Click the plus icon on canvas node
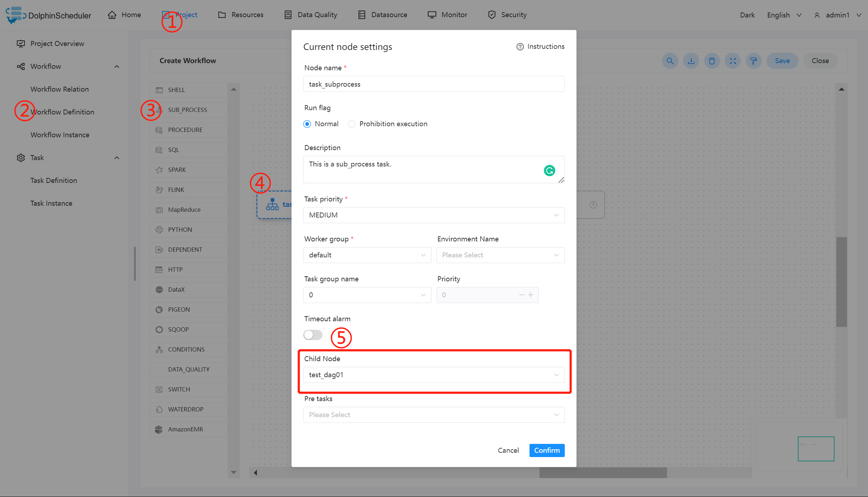Image resolution: width=868 pixels, height=497 pixels. click(593, 205)
